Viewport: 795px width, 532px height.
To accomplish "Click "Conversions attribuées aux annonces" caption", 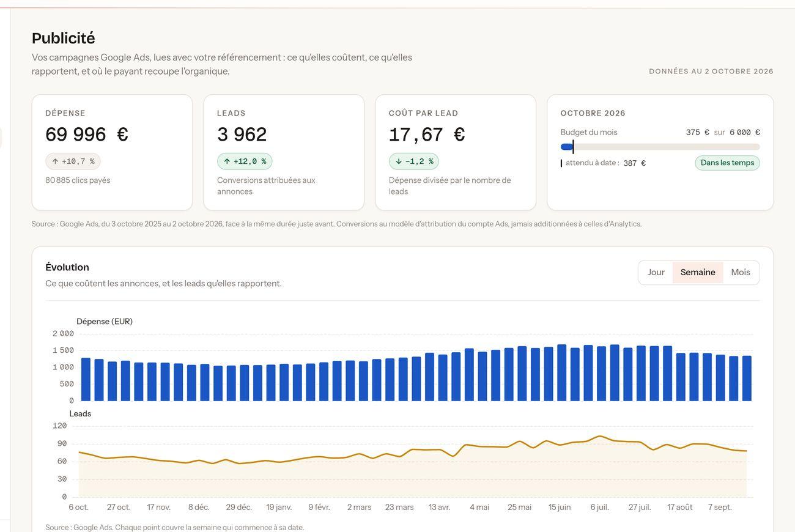I will pos(266,186).
